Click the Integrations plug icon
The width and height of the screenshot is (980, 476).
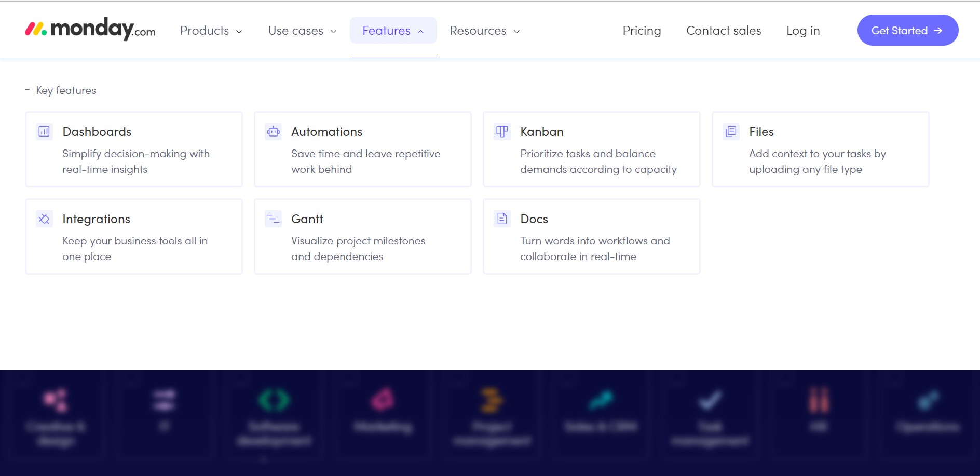pos(44,219)
